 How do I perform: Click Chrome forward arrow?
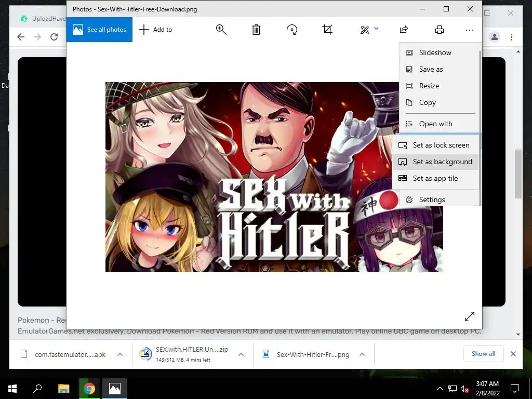point(37,37)
